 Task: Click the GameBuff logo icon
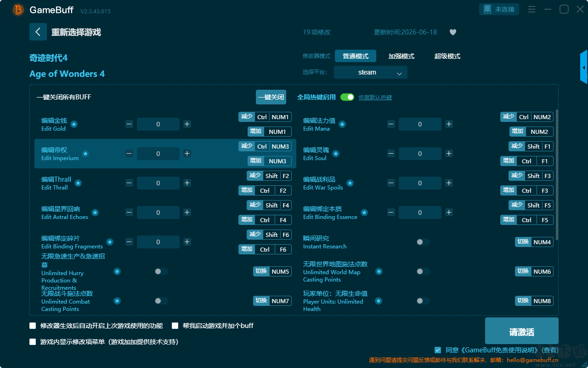pyautogui.click(x=18, y=10)
